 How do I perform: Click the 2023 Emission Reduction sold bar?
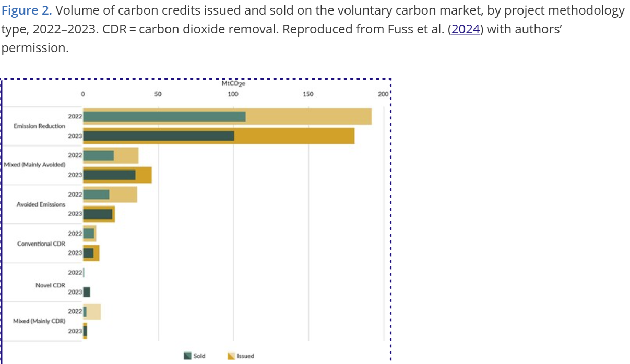coord(158,136)
